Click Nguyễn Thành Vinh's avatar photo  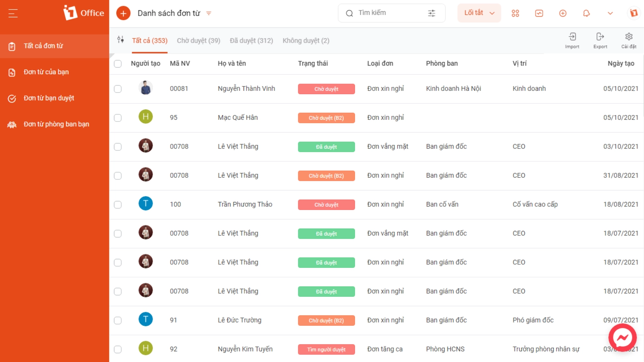pyautogui.click(x=146, y=88)
